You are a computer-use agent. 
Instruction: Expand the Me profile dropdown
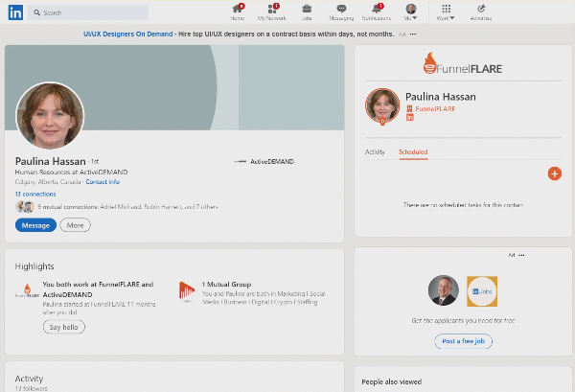[411, 12]
